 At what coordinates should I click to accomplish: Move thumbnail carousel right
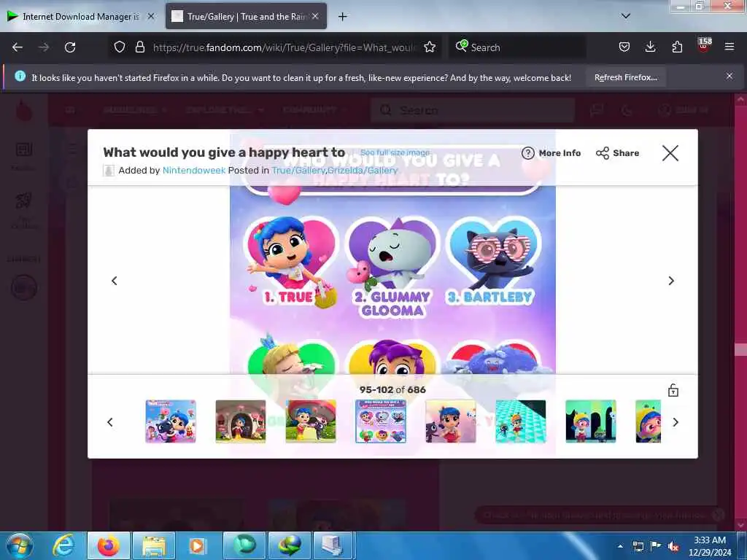coord(676,422)
